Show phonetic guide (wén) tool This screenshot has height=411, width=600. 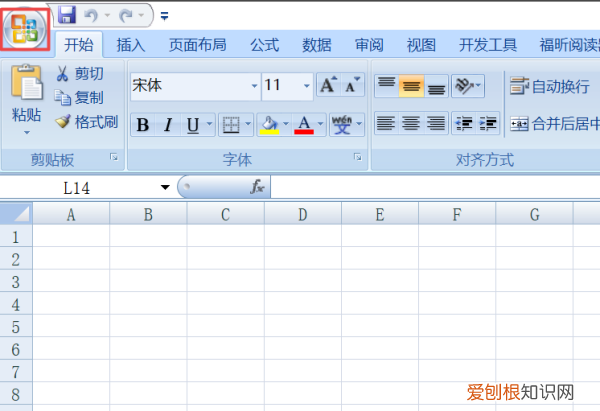342,124
